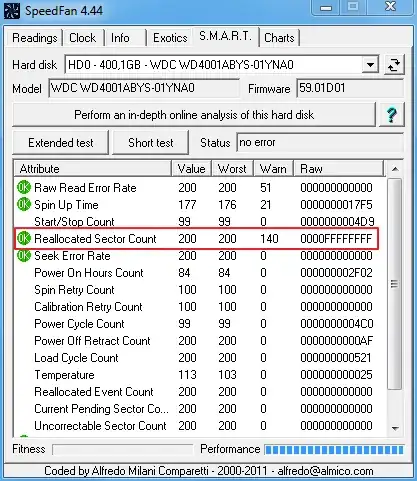Click the Model text field

click(x=144, y=88)
